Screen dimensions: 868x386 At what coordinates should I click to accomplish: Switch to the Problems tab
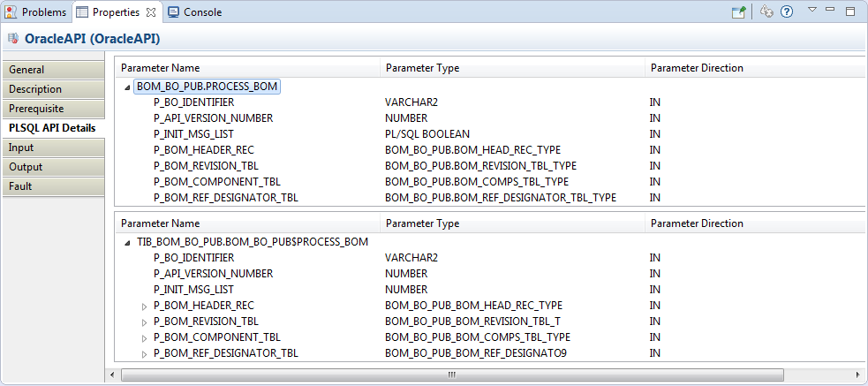coord(37,11)
